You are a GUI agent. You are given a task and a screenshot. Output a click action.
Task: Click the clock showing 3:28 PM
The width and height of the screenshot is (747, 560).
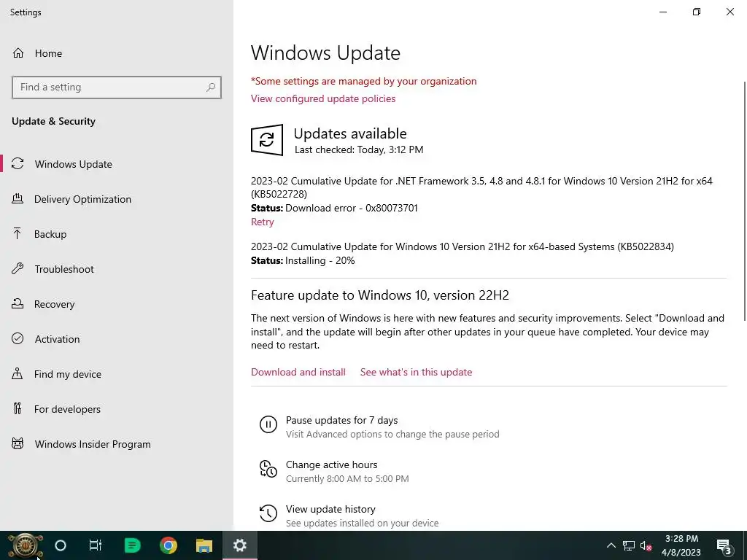681,539
